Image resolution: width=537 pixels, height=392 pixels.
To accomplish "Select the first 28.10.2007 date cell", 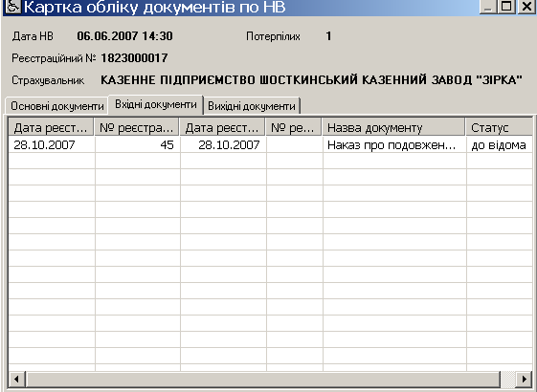I will [52, 145].
